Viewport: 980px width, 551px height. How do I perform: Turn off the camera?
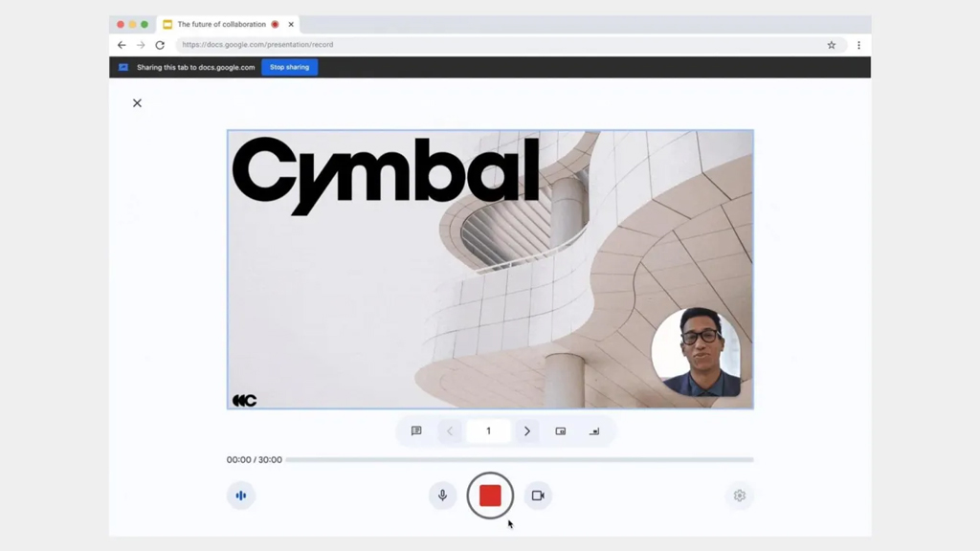538,496
